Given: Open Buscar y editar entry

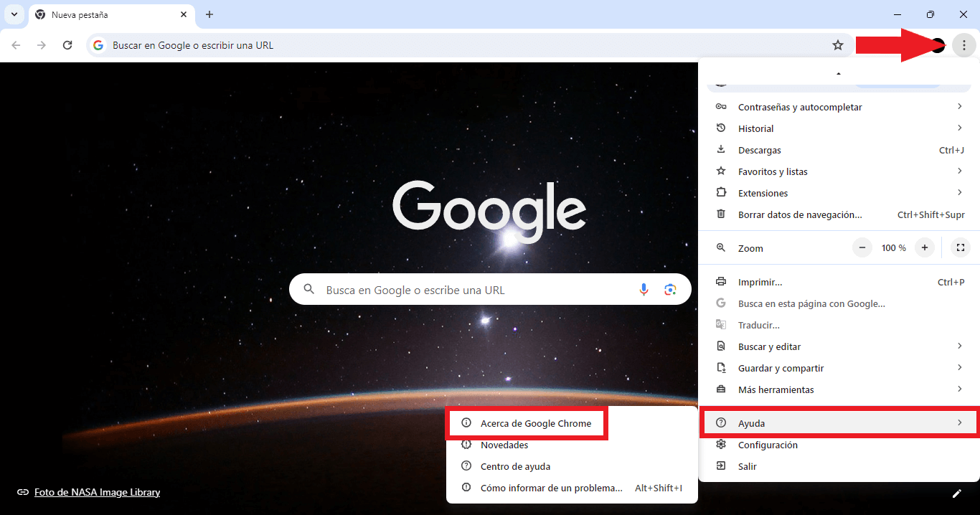Looking at the screenshot, I should (839, 346).
